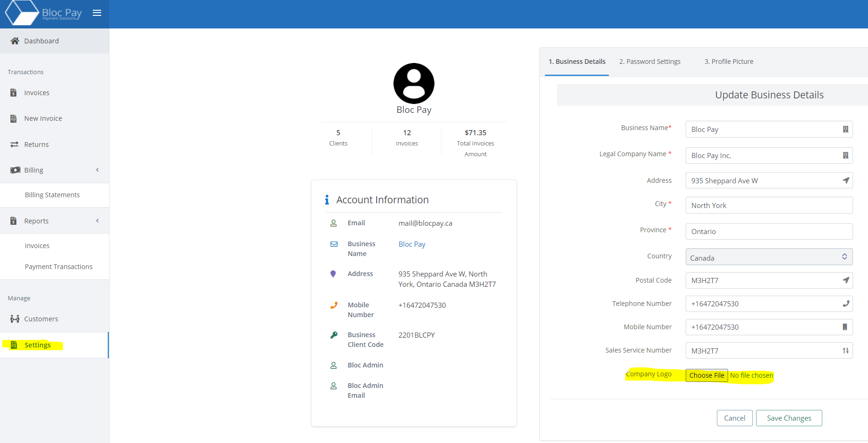Click the building icon in Business Name field

tap(846, 129)
